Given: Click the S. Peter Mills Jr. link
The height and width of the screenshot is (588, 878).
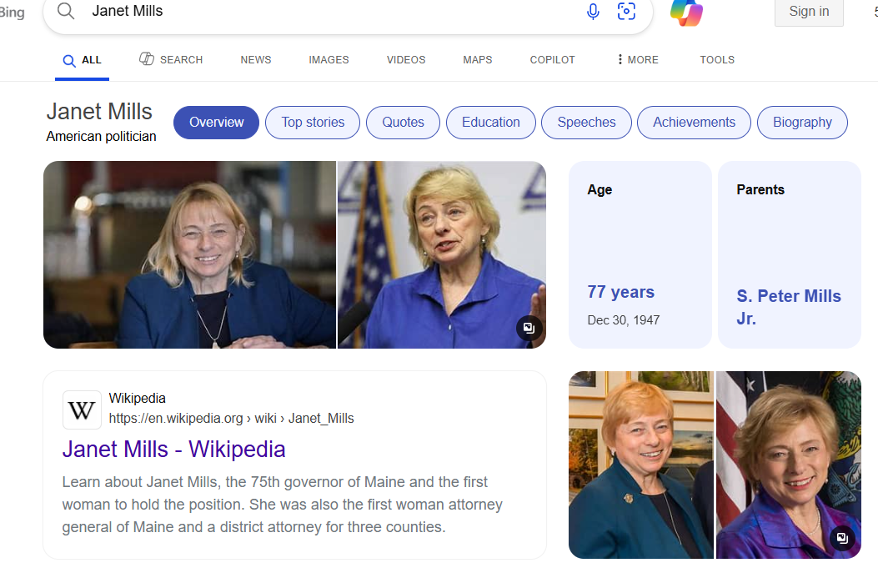Looking at the screenshot, I should coord(789,307).
